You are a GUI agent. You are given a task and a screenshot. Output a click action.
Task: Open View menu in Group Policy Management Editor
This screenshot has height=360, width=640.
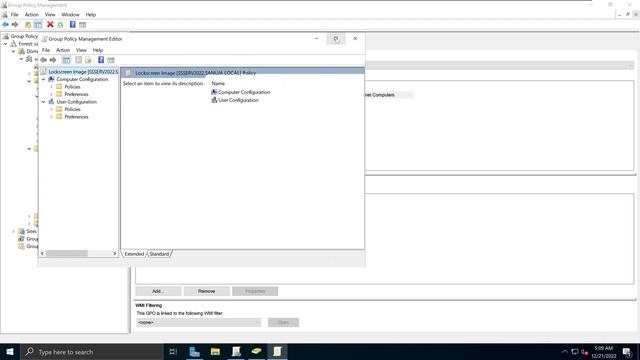(x=81, y=50)
